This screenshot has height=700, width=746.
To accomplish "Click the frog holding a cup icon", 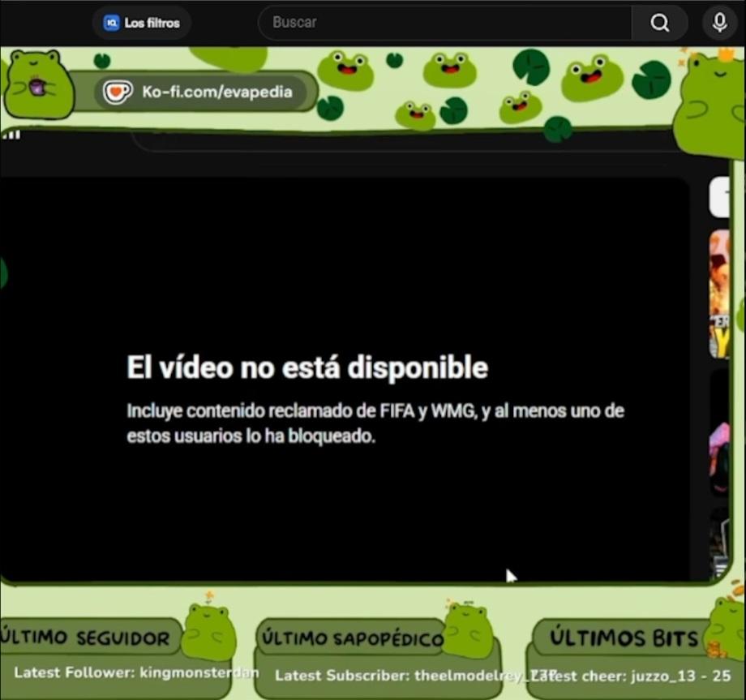I will point(38,84).
